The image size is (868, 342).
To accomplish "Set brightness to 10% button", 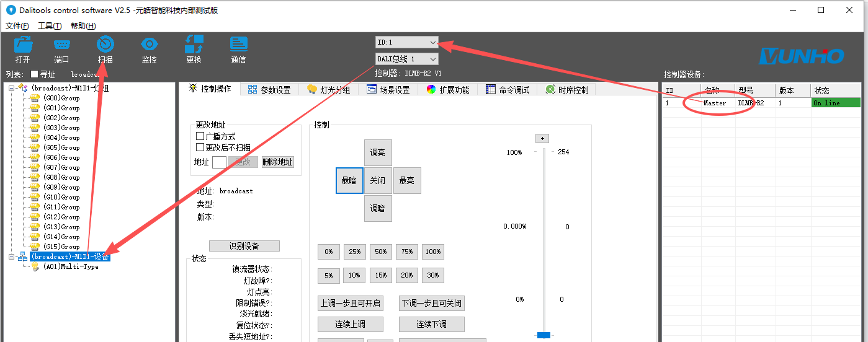I will tap(355, 275).
